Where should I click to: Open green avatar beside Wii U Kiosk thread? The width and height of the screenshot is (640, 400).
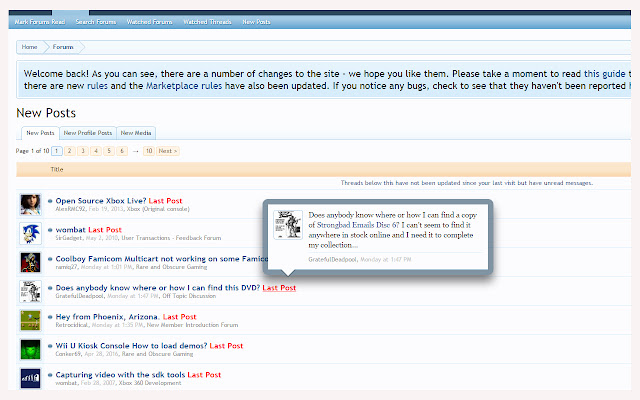tap(31, 350)
